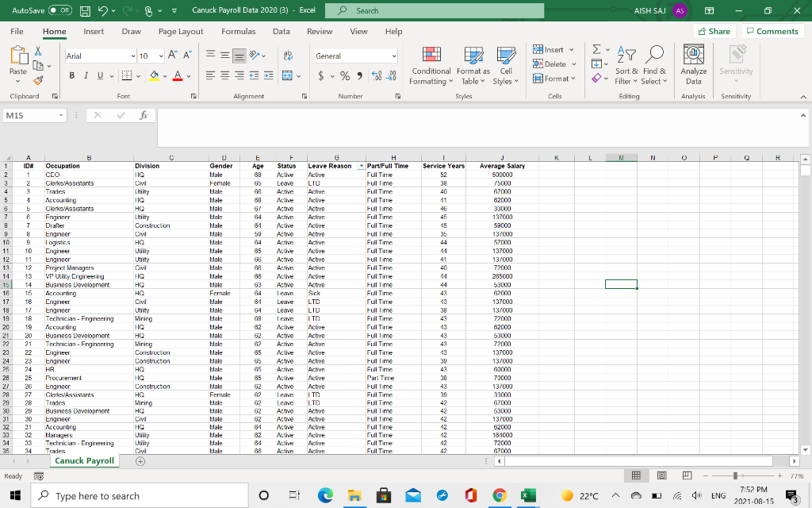Open the Page Layout ribbon tab
The height and width of the screenshot is (508, 812).
181,31
